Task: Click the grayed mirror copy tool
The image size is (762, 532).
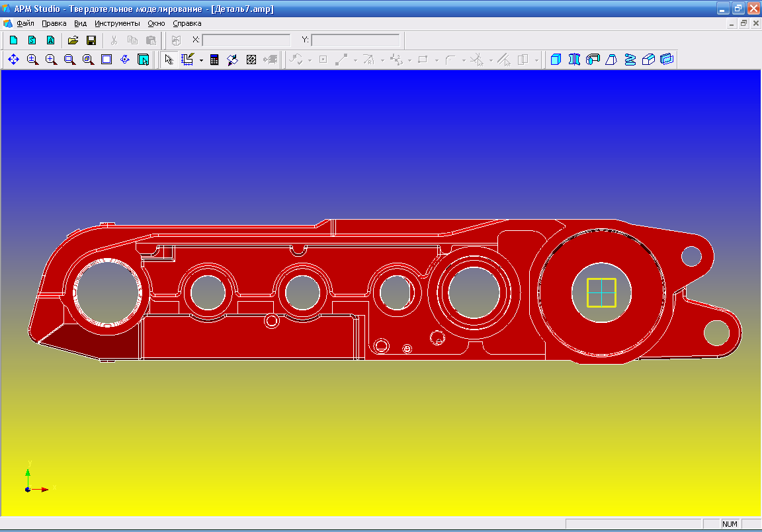Action: tap(523, 60)
